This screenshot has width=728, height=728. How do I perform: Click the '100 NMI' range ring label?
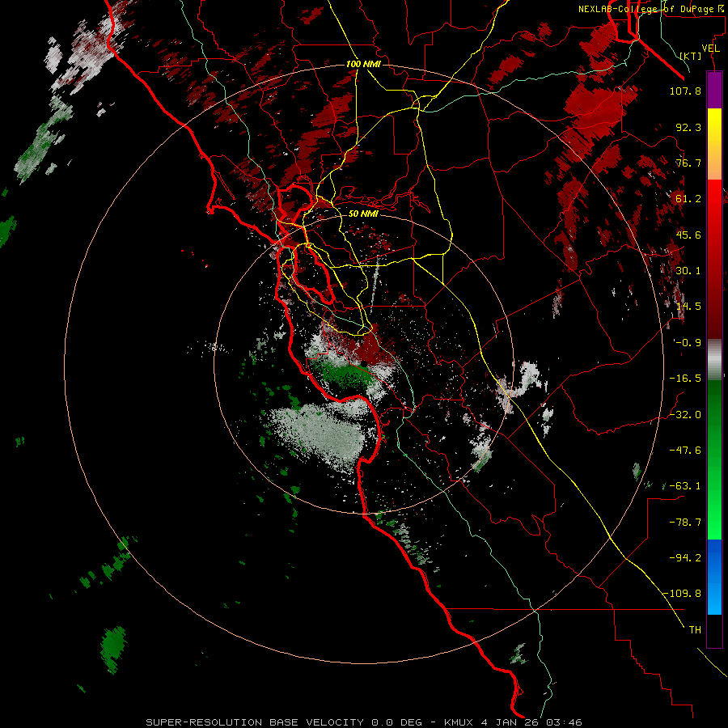[363, 64]
